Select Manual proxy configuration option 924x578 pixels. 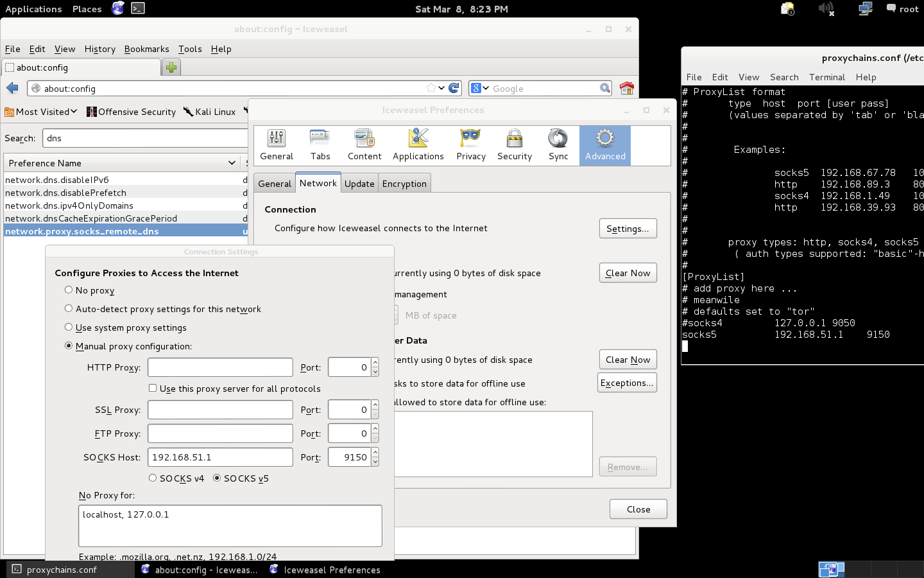pyautogui.click(x=69, y=346)
